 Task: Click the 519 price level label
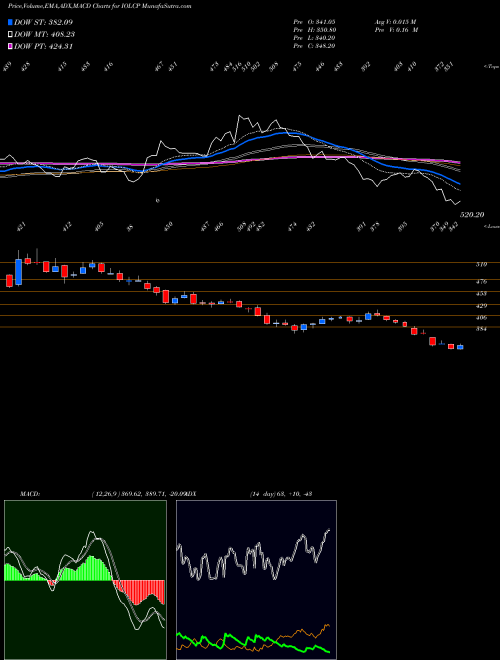point(481,264)
